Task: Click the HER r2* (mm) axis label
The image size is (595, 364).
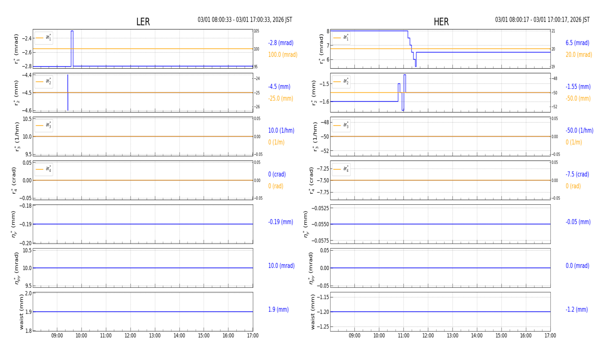Action: point(314,93)
